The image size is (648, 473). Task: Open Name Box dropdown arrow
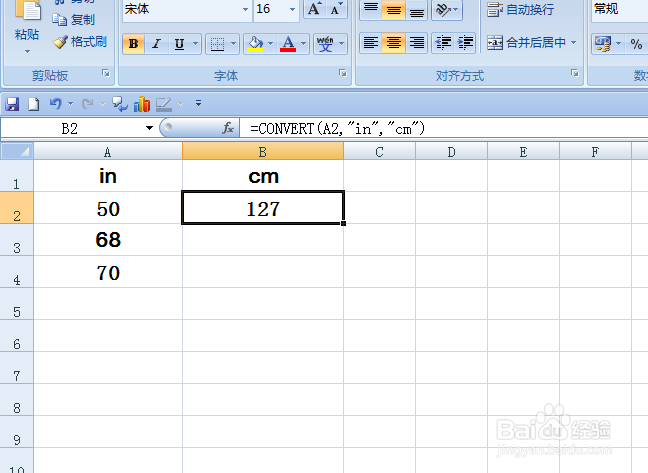click(x=149, y=128)
